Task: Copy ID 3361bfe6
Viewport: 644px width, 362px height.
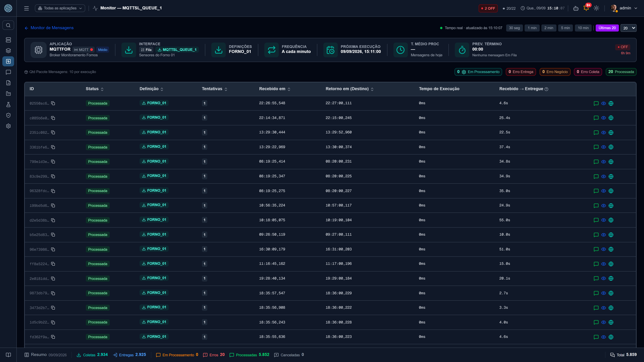Action: (53, 147)
